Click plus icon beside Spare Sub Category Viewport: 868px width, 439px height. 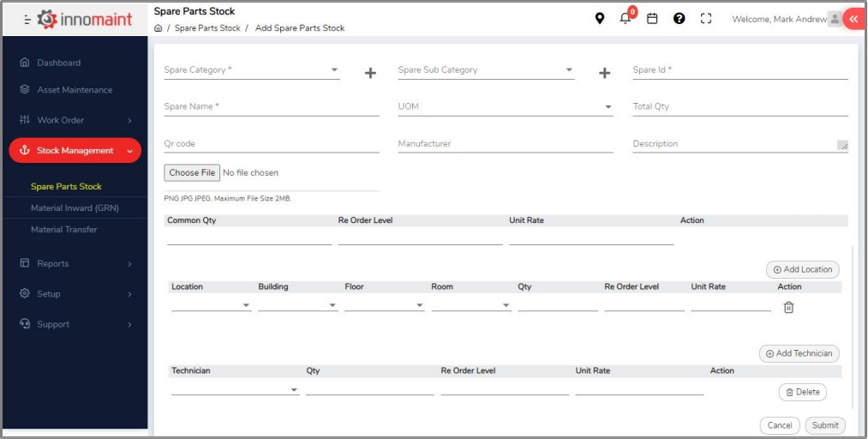604,74
